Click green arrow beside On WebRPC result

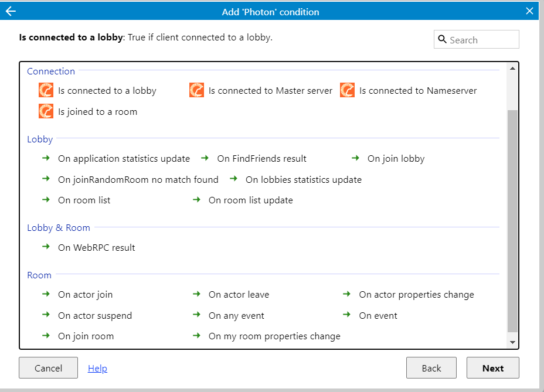[46, 247]
